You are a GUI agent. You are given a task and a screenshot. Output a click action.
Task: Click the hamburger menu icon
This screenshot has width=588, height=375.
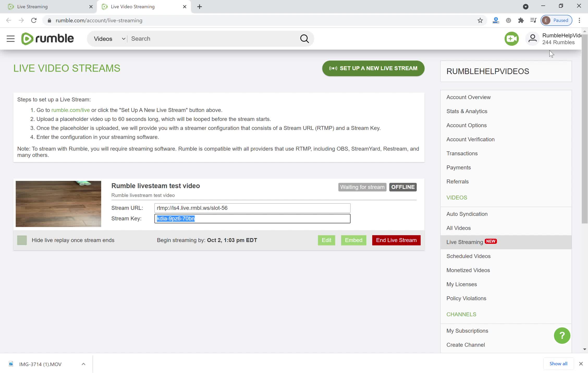point(11,39)
